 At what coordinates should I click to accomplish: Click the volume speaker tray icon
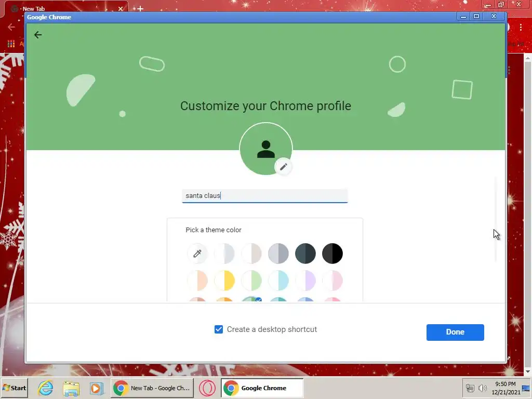482,388
